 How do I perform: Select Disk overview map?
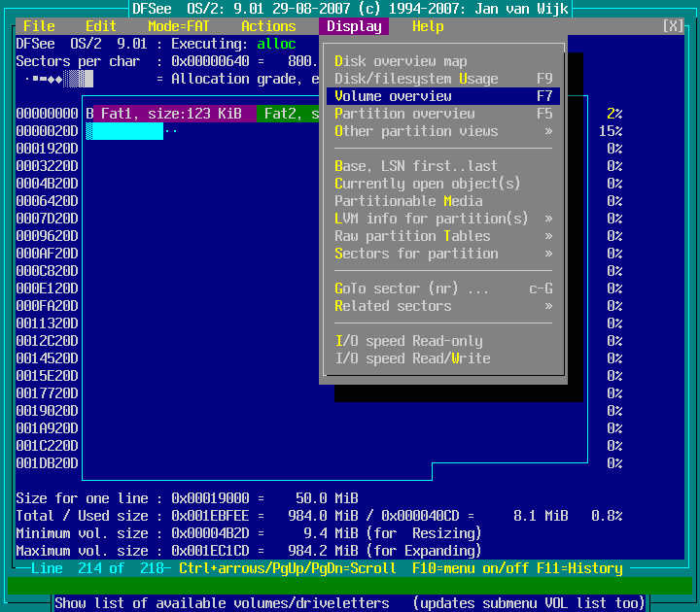point(401,61)
